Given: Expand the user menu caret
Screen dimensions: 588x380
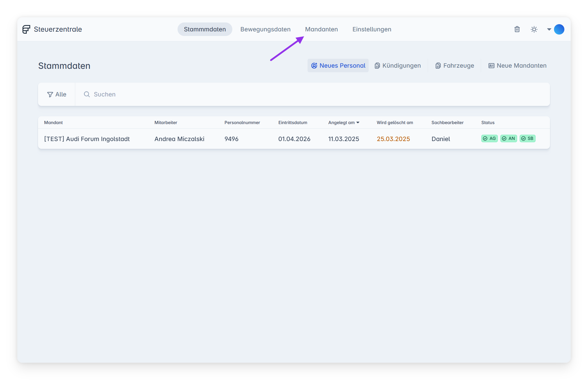Looking at the screenshot, I should tap(549, 29).
